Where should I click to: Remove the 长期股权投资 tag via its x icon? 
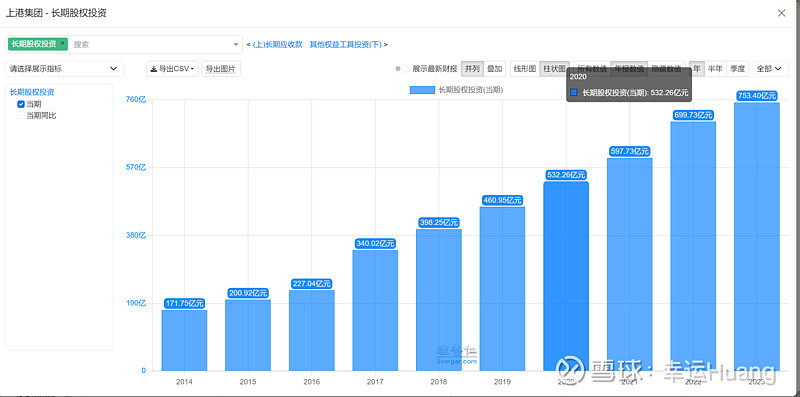(x=62, y=43)
